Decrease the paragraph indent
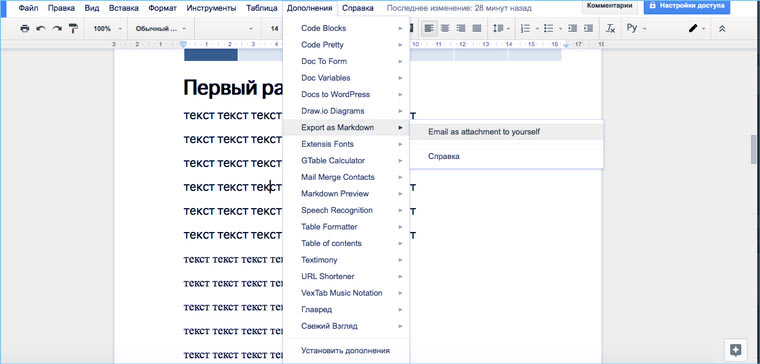The height and width of the screenshot is (364, 760). click(x=572, y=29)
